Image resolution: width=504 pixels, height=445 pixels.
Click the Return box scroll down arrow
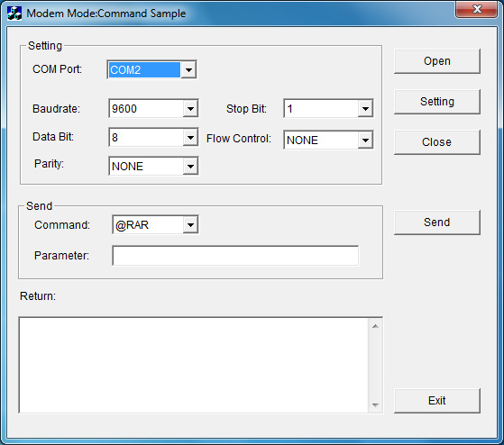coord(375,404)
